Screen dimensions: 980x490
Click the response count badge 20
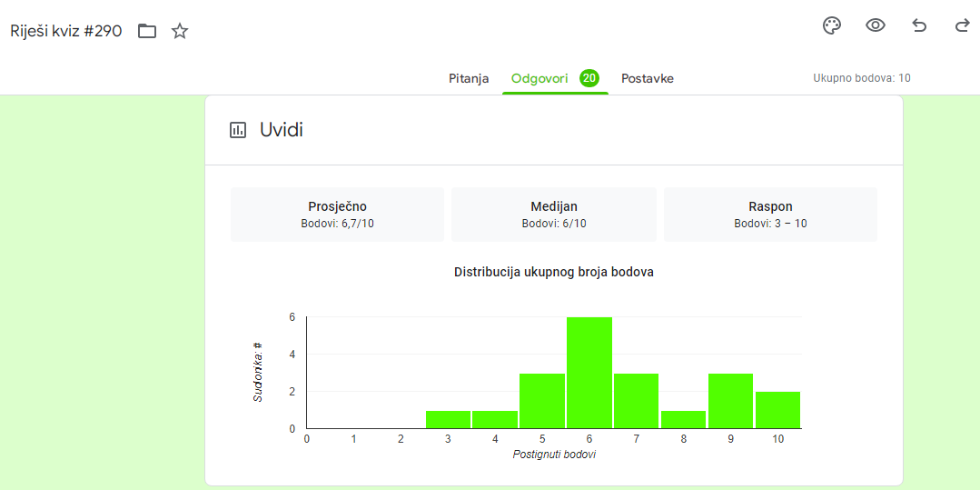click(x=589, y=78)
